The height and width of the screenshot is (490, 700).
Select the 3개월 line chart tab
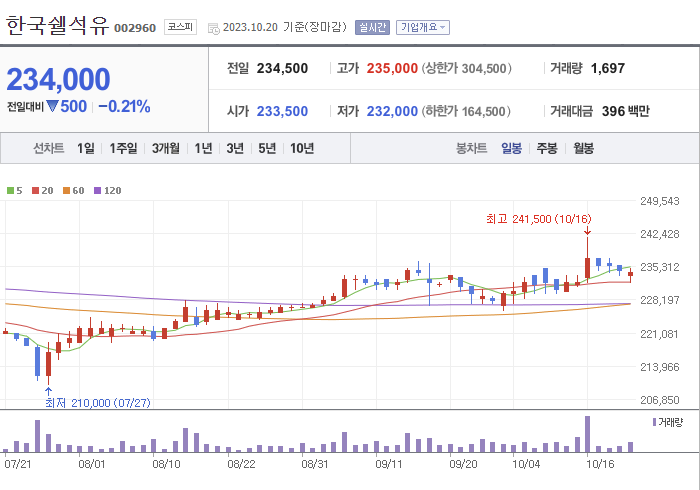pos(166,148)
